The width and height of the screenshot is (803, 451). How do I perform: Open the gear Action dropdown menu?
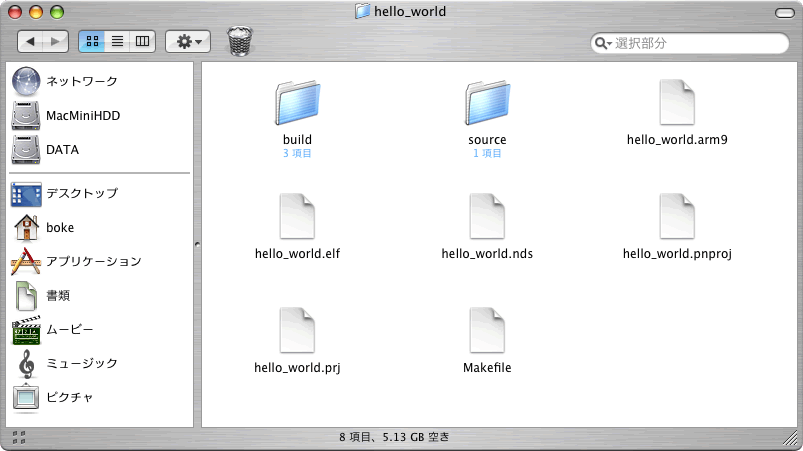tap(188, 41)
